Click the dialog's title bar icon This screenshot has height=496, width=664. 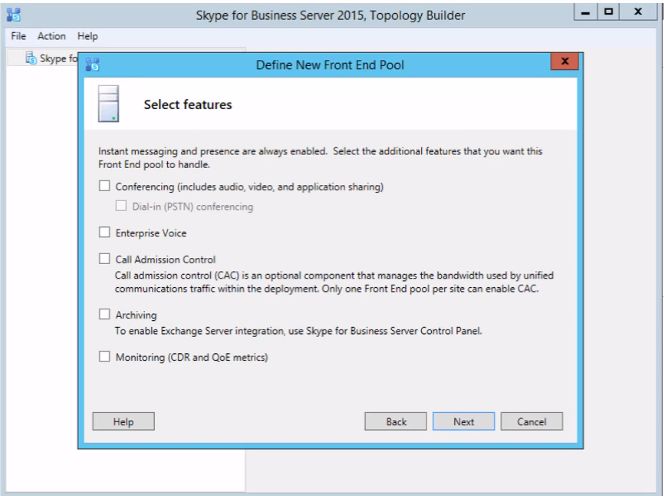tap(92, 65)
